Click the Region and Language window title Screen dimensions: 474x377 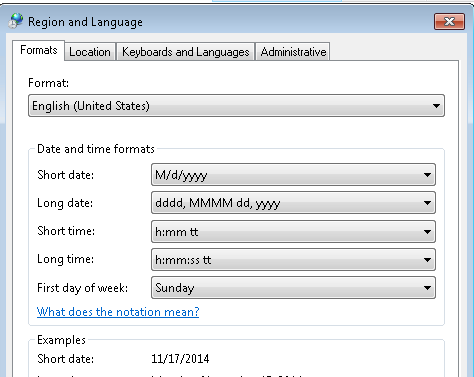(85, 22)
